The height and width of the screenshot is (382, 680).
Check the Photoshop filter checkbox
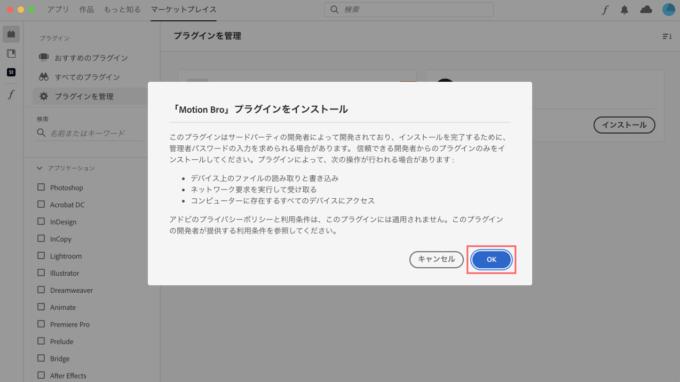pyautogui.click(x=41, y=187)
